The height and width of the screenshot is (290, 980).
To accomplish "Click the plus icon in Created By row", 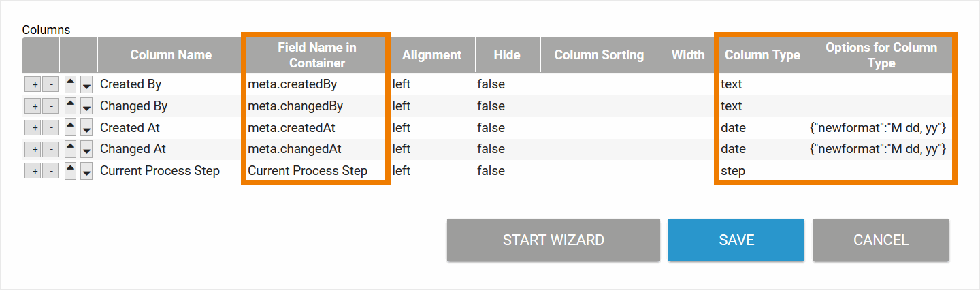I will coord(33,85).
